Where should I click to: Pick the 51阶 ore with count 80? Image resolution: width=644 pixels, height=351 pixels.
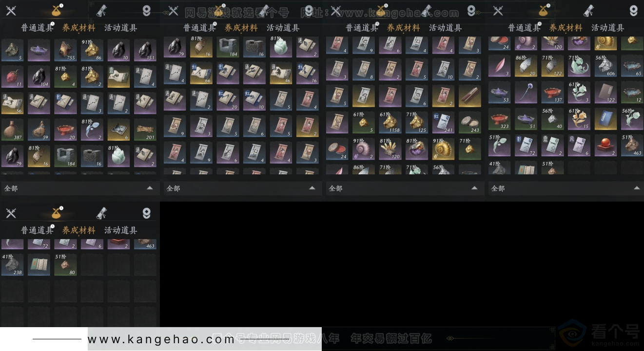point(65,264)
